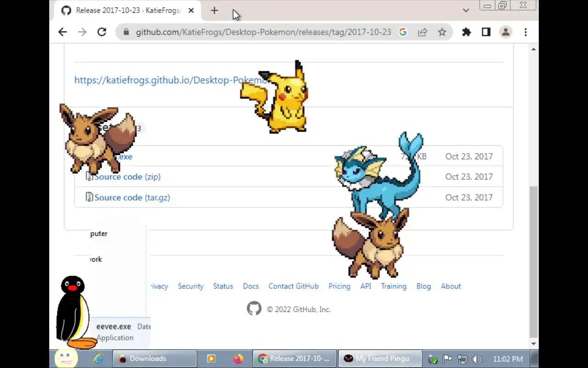The width and height of the screenshot is (588, 368).
Task: Open Firefox from the taskbar
Action: [x=238, y=358]
